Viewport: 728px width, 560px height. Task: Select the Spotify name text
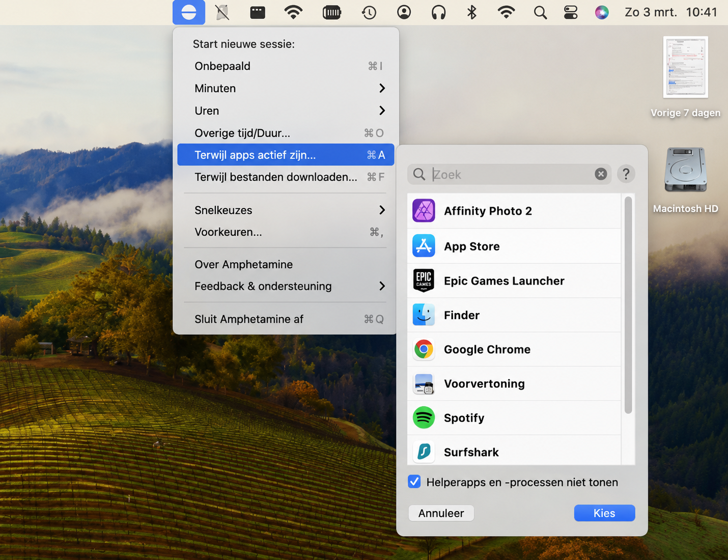464,418
